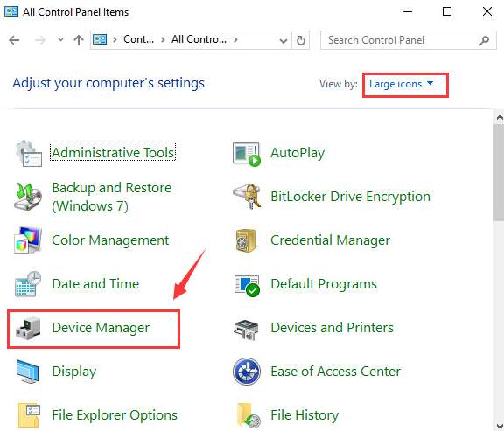Open BitLocker Drive Encryption link
The width and height of the screenshot is (504, 431).
[350, 197]
